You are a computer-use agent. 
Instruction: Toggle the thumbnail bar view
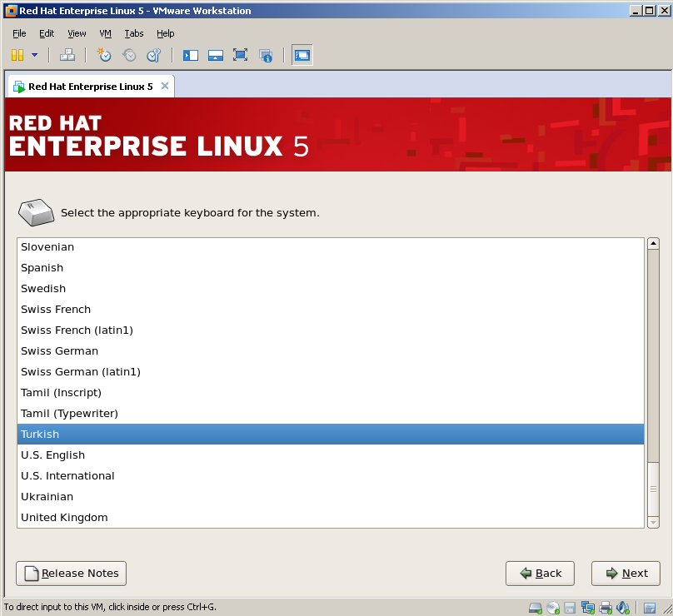[216, 55]
